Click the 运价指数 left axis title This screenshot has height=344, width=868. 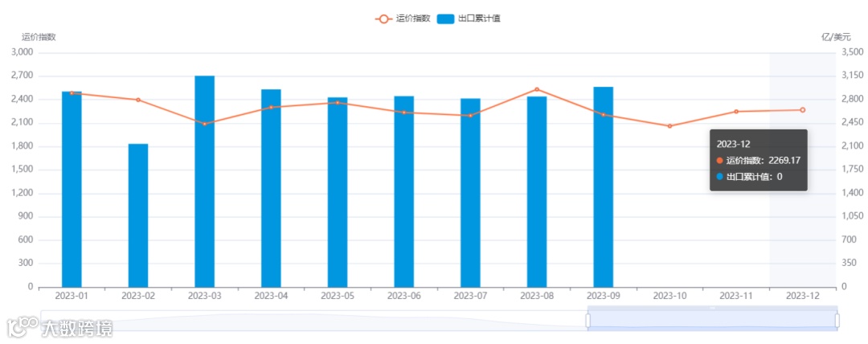(39, 37)
